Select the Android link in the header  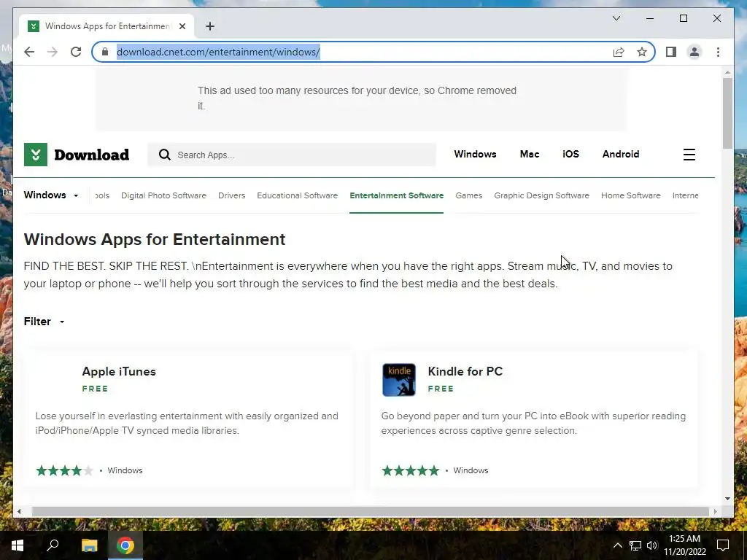coord(620,155)
